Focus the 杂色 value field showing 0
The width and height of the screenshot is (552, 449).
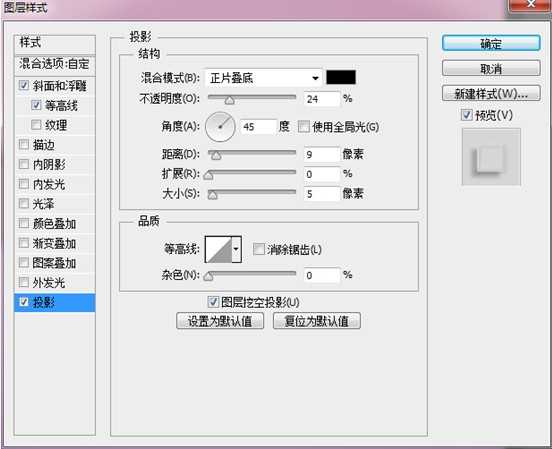322,275
